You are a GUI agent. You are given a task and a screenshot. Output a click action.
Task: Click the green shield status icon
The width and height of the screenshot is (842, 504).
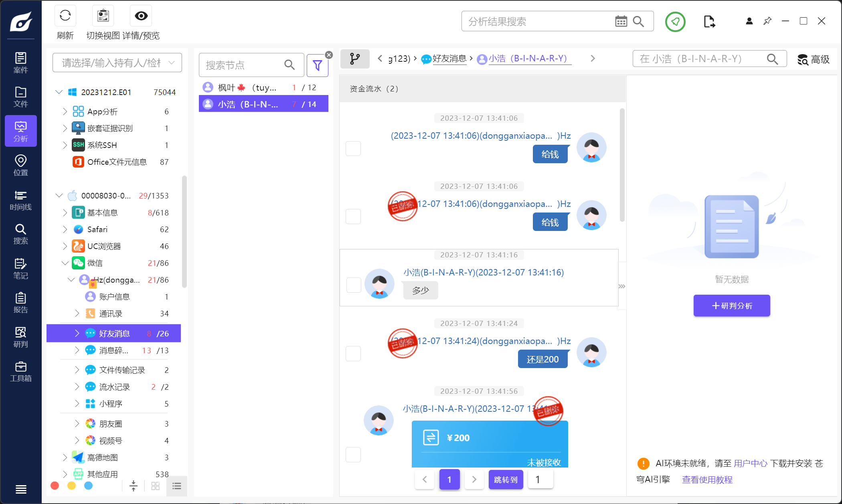tap(675, 22)
